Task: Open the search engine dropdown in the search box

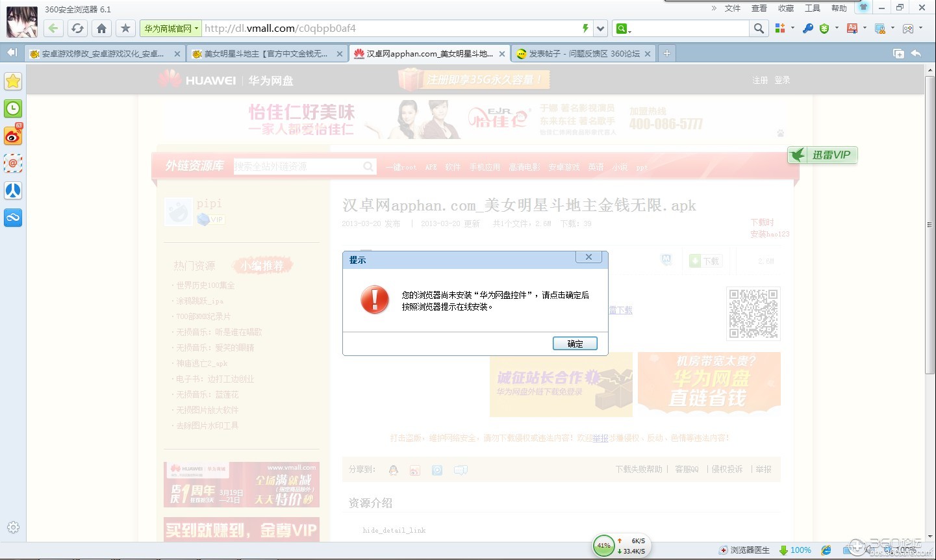Action: 623,28
